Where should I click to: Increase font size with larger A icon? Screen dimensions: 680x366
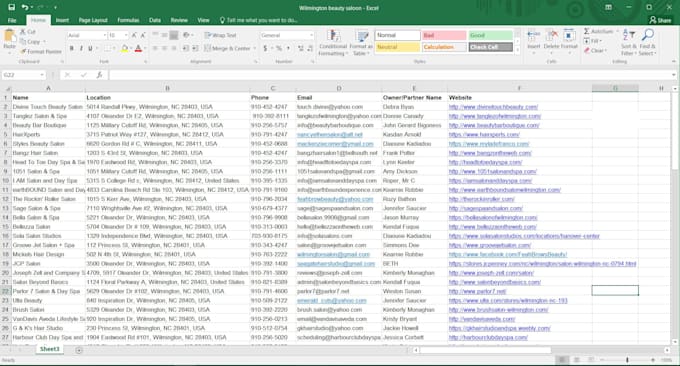click(134, 36)
